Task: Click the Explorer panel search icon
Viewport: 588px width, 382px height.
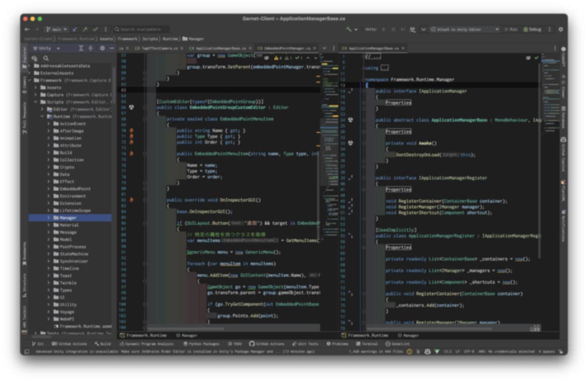Action: pos(46,58)
